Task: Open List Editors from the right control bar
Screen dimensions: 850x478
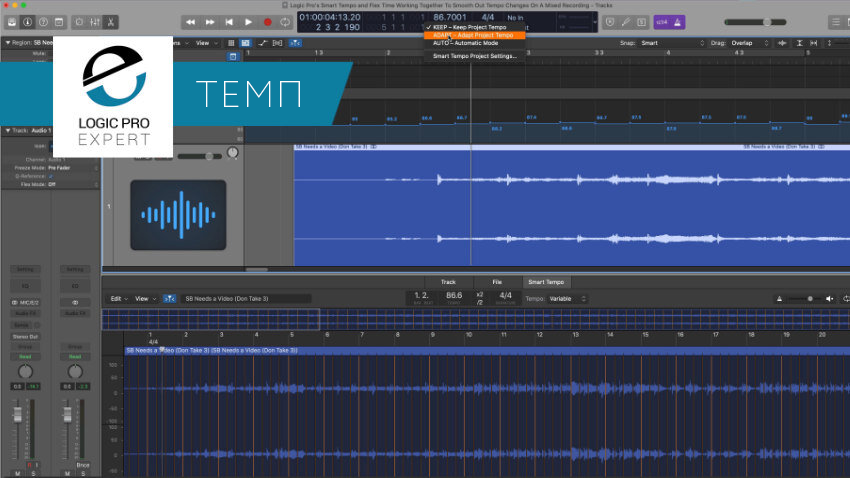Action: (835, 22)
